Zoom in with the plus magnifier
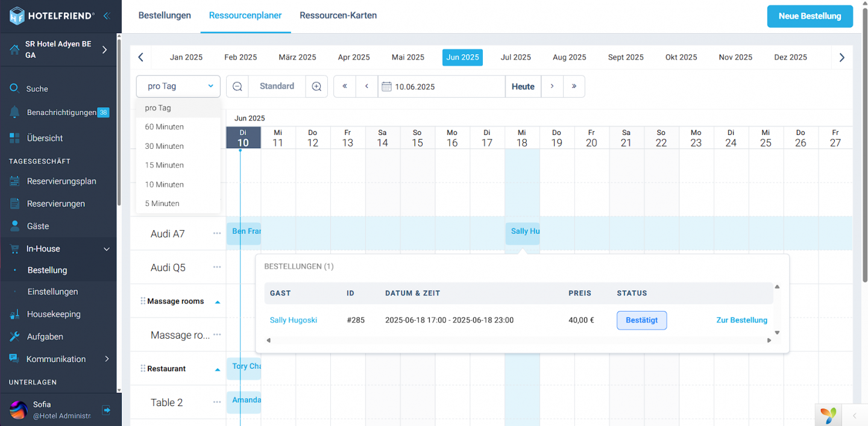 tap(316, 86)
